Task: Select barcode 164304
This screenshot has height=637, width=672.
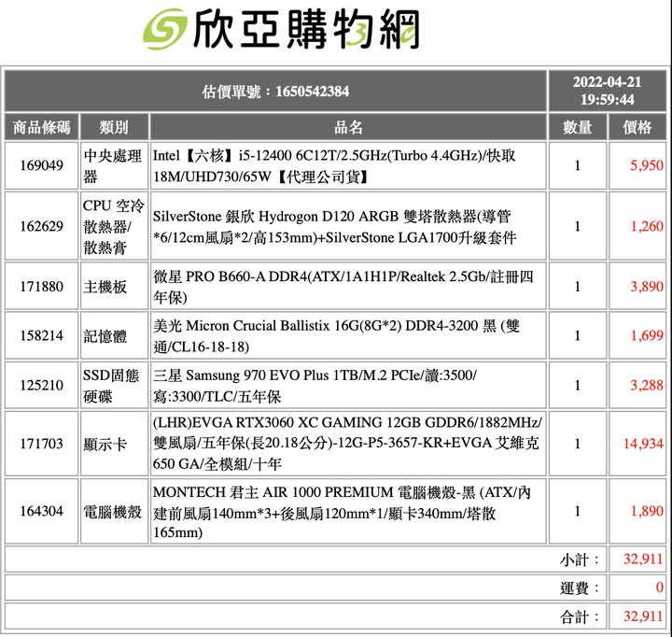Action: (42, 511)
